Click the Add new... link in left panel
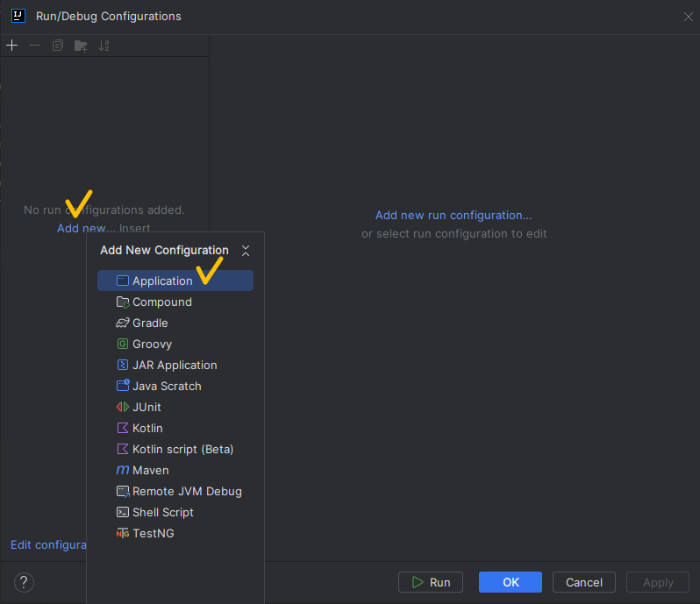Viewport: 700px width, 604px height. coord(86,228)
